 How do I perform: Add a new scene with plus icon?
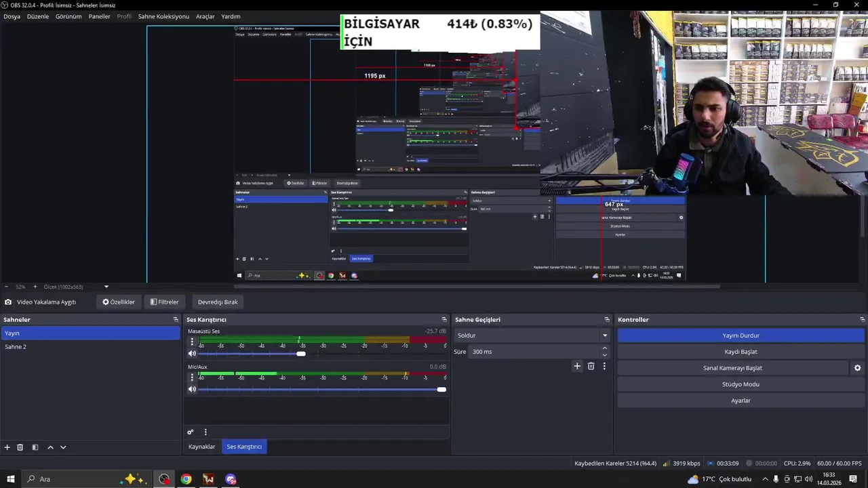pos(7,447)
